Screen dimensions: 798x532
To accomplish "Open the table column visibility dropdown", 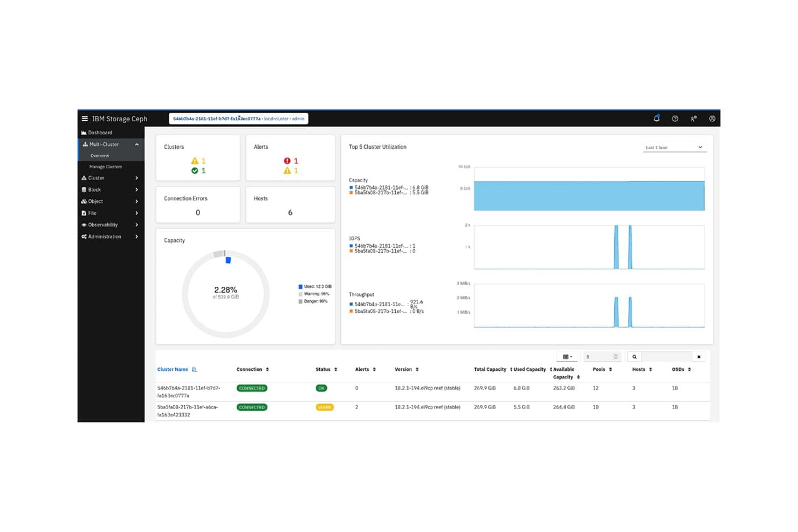I will coord(567,357).
